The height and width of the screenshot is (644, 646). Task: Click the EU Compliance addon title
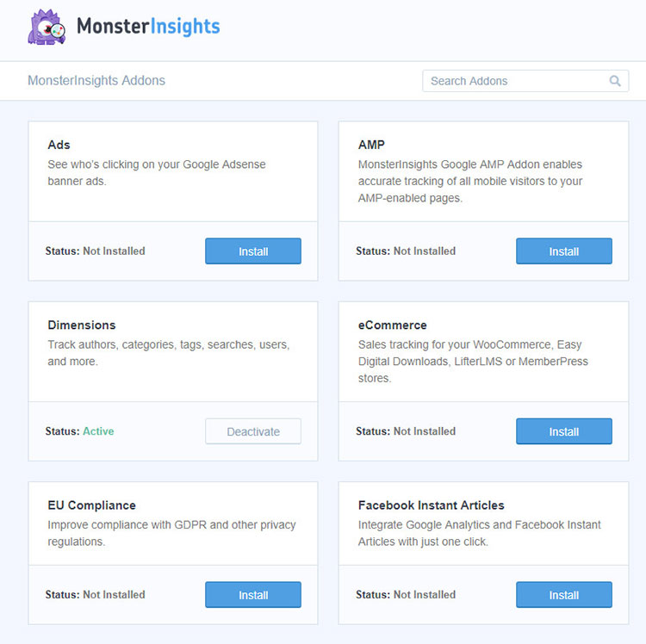92,505
